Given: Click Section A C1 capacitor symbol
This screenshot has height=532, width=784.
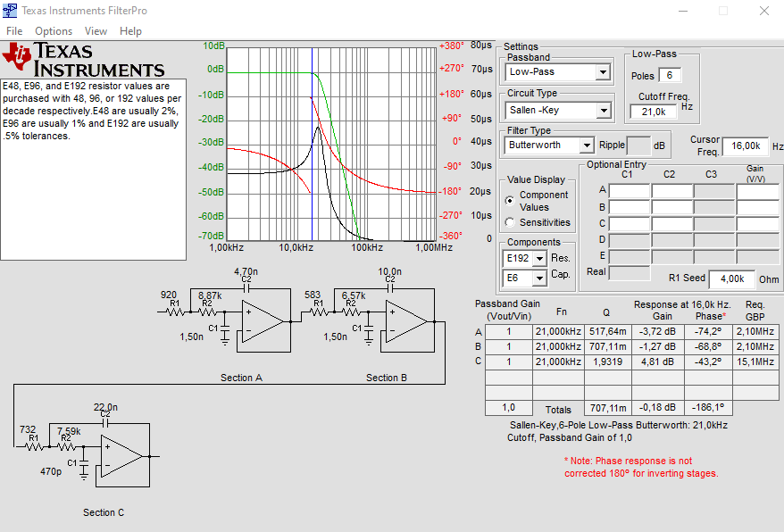Looking at the screenshot, I should click(225, 328).
